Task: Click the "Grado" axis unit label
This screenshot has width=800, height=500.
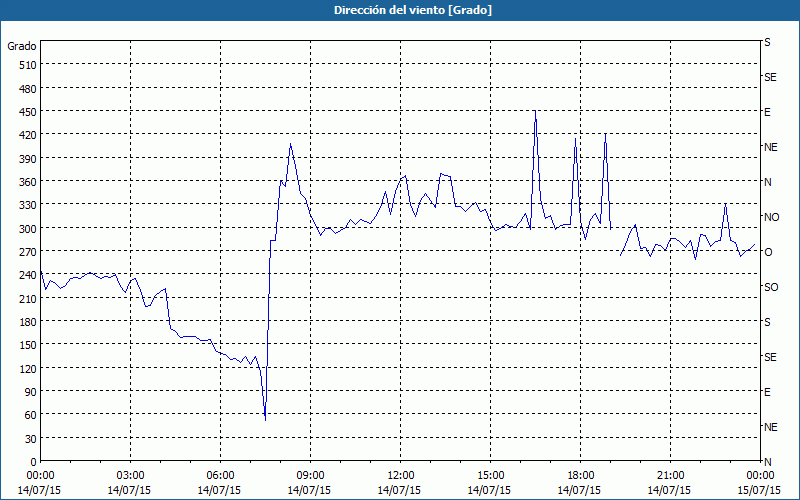Action: click(22, 46)
